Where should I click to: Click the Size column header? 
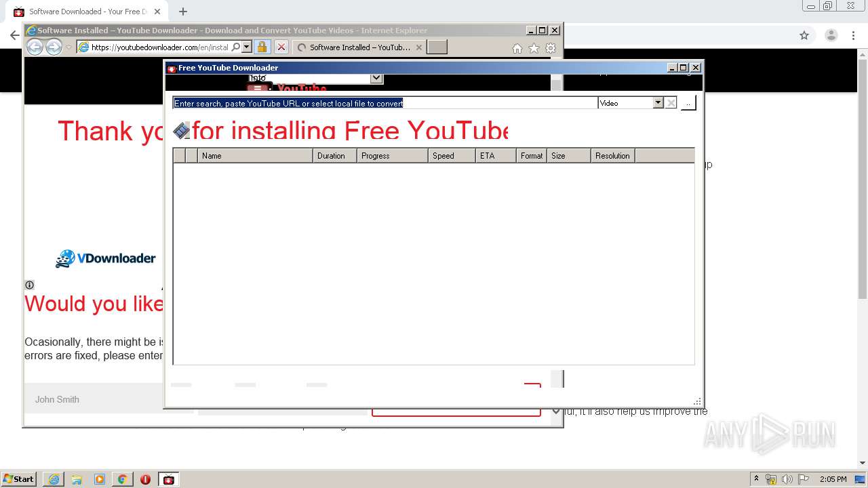[569, 156]
